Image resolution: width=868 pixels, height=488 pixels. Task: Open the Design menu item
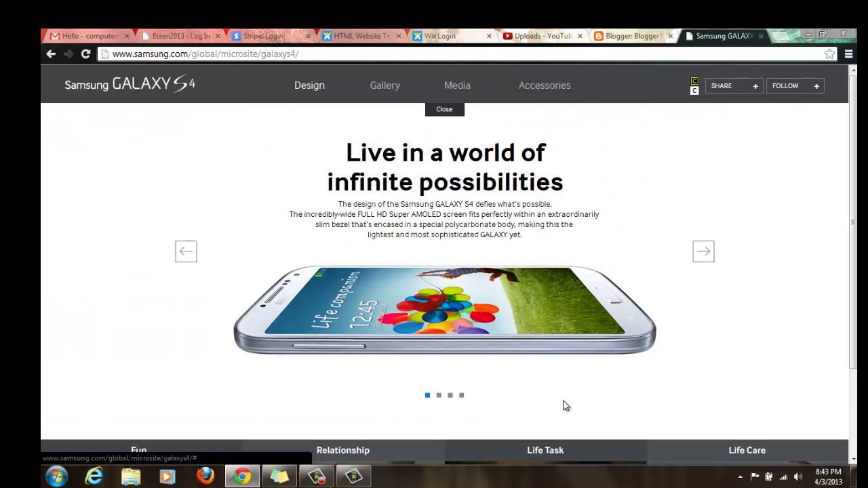click(309, 85)
